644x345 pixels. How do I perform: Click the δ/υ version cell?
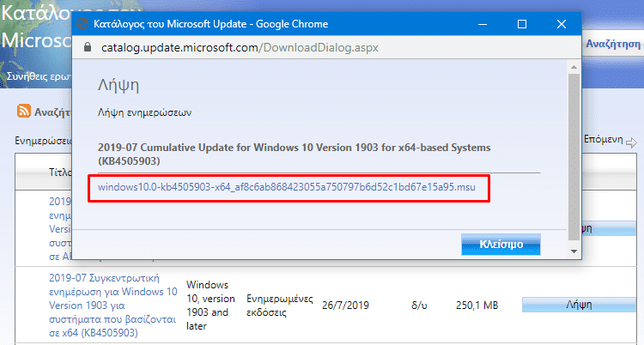[x=419, y=306]
